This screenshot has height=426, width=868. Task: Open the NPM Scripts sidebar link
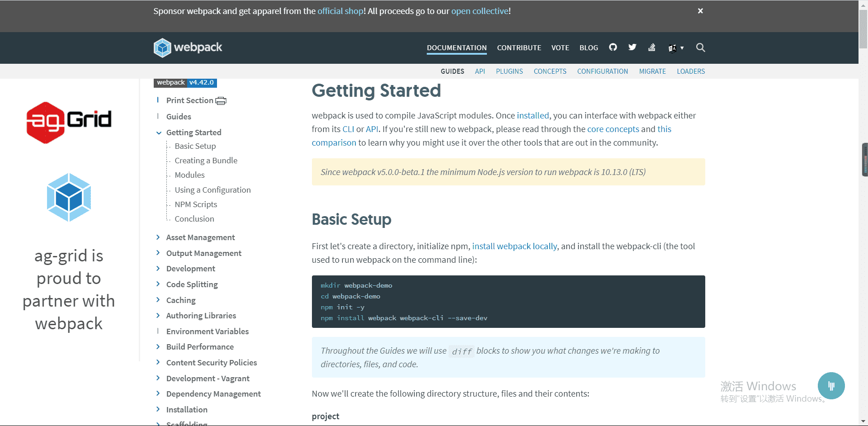pyautogui.click(x=196, y=204)
